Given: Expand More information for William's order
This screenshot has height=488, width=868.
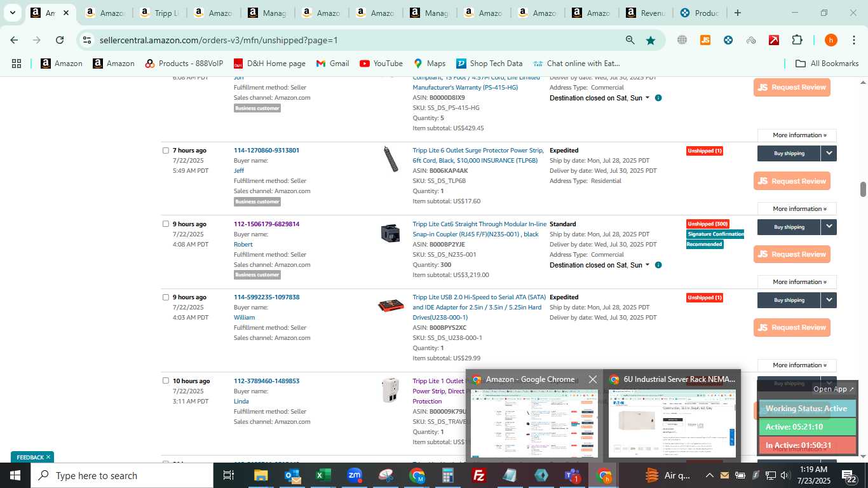Looking at the screenshot, I should pos(797,365).
